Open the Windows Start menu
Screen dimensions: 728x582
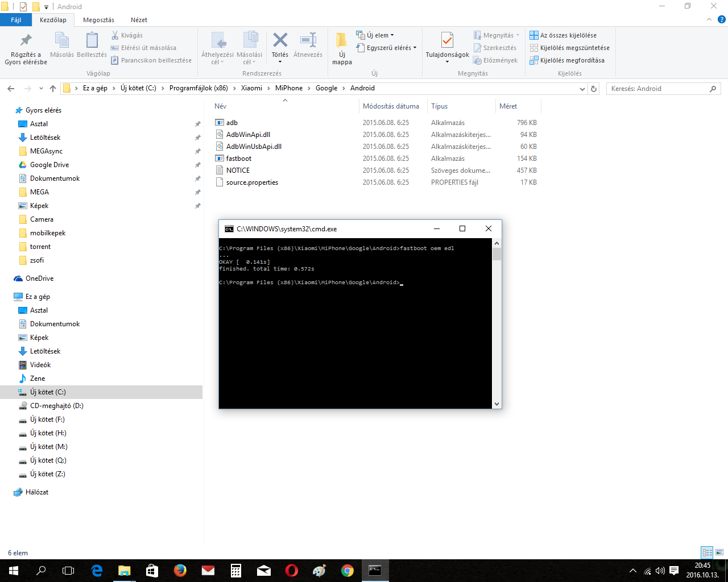(x=14, y=571)
